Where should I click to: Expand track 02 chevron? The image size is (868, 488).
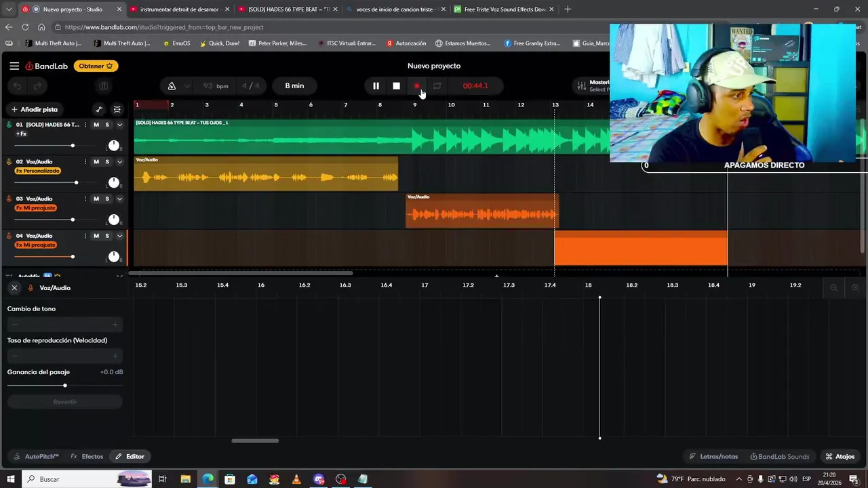click(119, 162)
